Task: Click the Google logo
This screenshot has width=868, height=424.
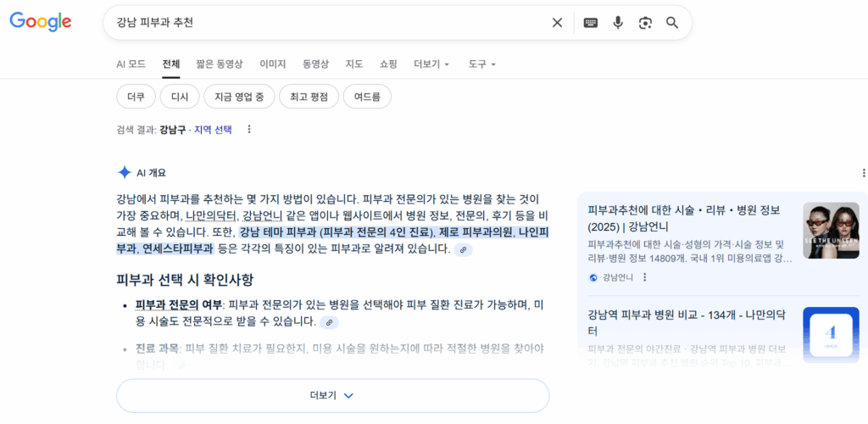Action: [x=40, y=22]
